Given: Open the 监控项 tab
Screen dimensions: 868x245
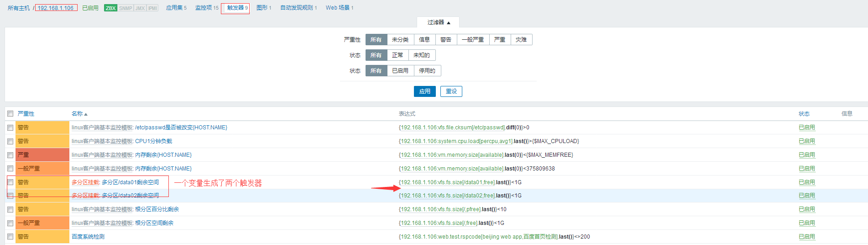Looking at the screenshot, I should coord(204,8).
